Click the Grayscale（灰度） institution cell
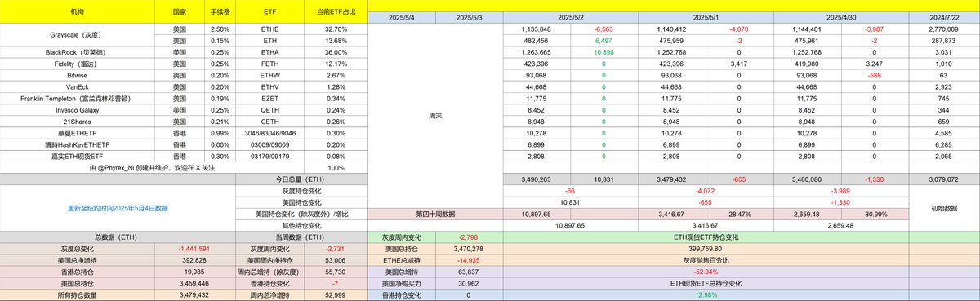 pyautogui.click(x=78, y=34)
